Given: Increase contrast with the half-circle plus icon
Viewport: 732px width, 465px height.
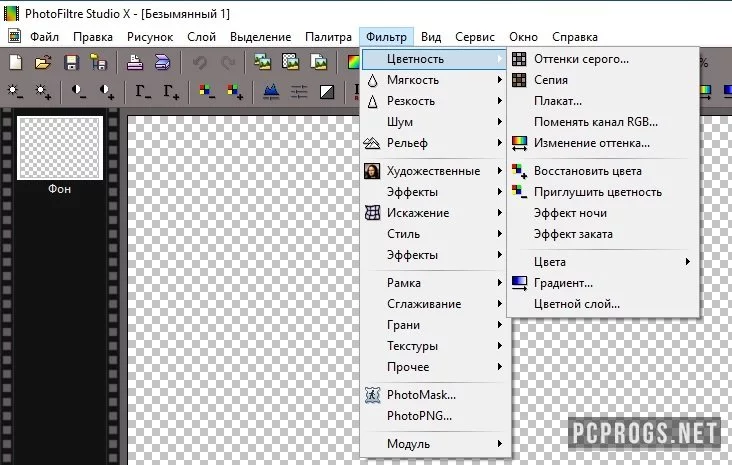Looking at the screenshot, I should pos(106,91).
